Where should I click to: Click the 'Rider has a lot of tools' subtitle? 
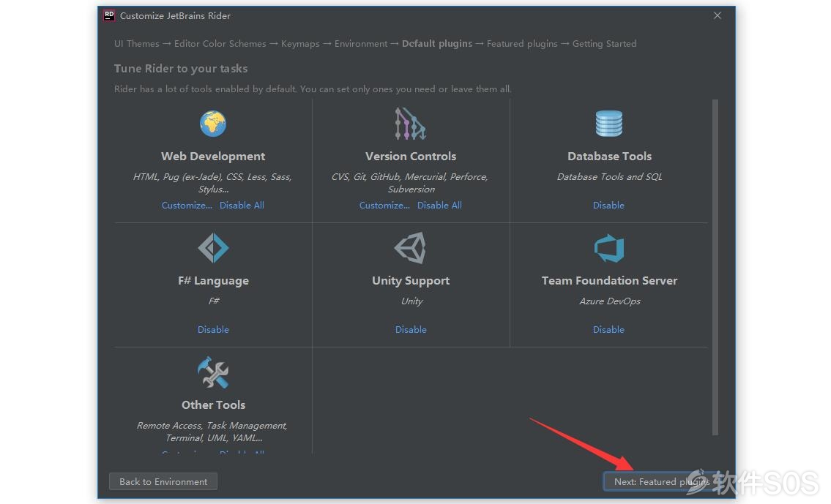click(313, 89)
